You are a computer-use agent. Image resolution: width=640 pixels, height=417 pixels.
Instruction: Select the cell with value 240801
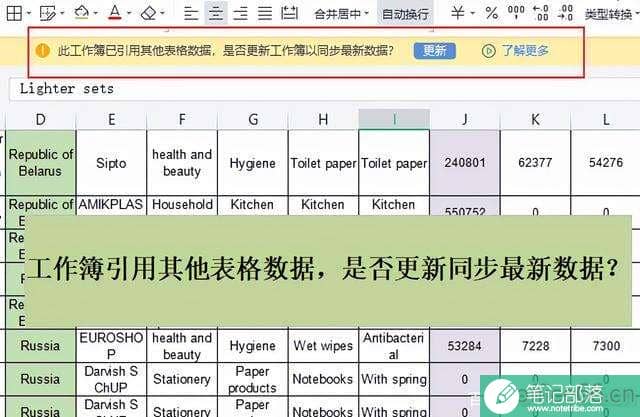(465, 163)
